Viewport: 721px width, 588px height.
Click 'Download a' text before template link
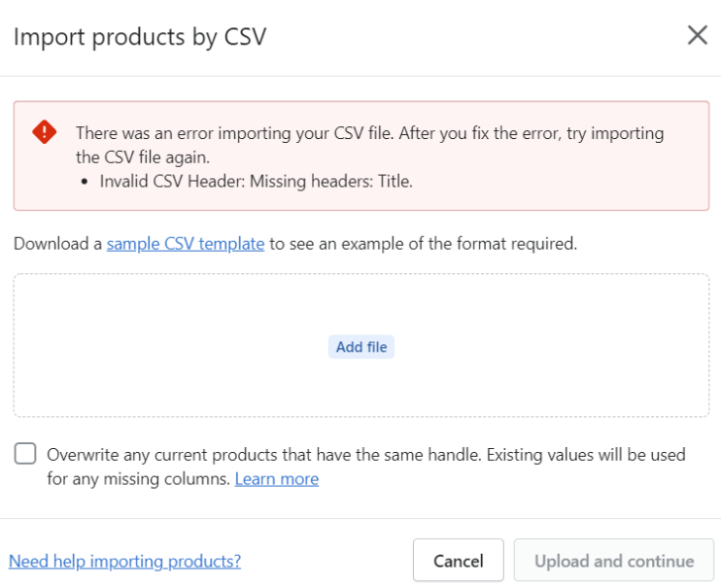[57, 243]
